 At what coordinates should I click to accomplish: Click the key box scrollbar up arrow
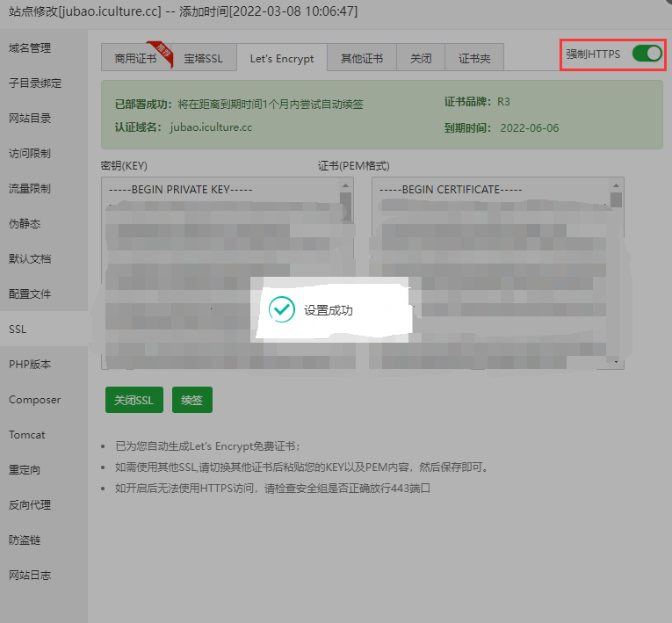[345, 185]
